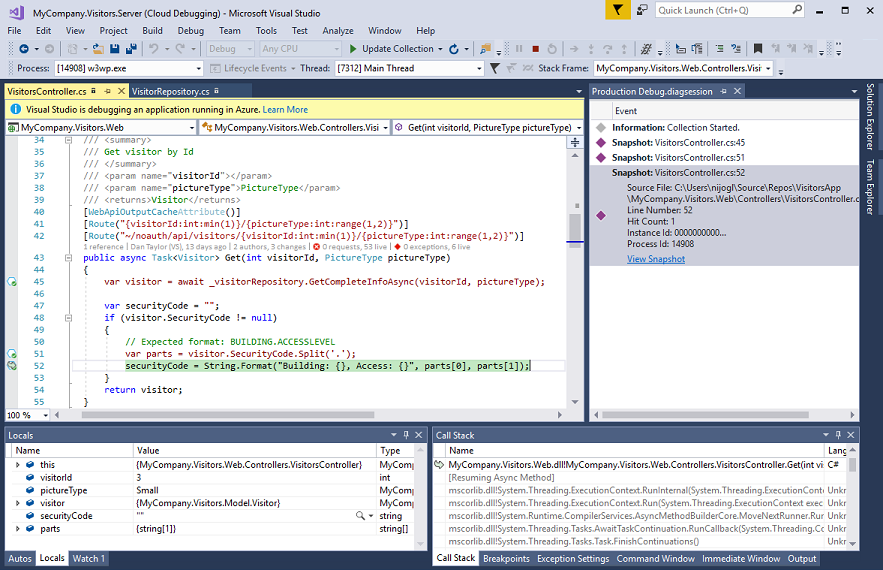The height and width of the screenshot is (570, 883).
Task: Open the MyCompany.Visitors.Web project dropdown
Action: (x=191, y=128)
